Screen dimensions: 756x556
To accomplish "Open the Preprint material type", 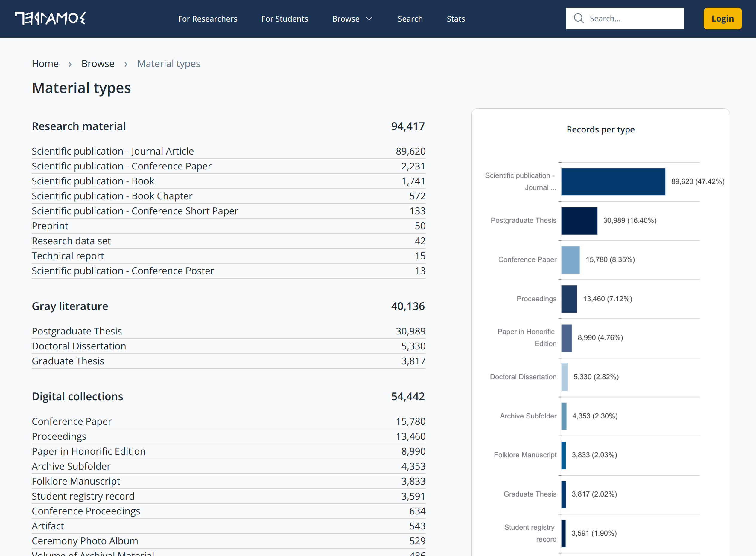I will click(x=228, y=226).
